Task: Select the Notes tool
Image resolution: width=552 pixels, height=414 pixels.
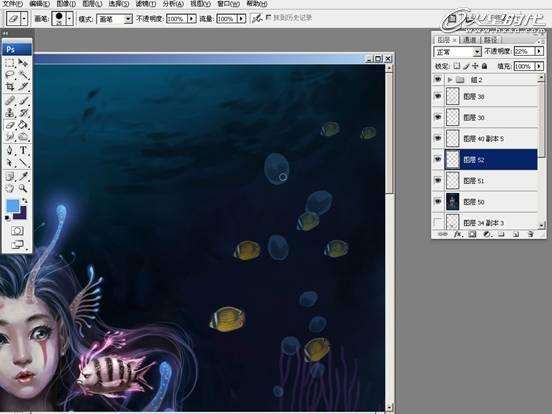Action: pyautogui.click(x=10, y=176)
